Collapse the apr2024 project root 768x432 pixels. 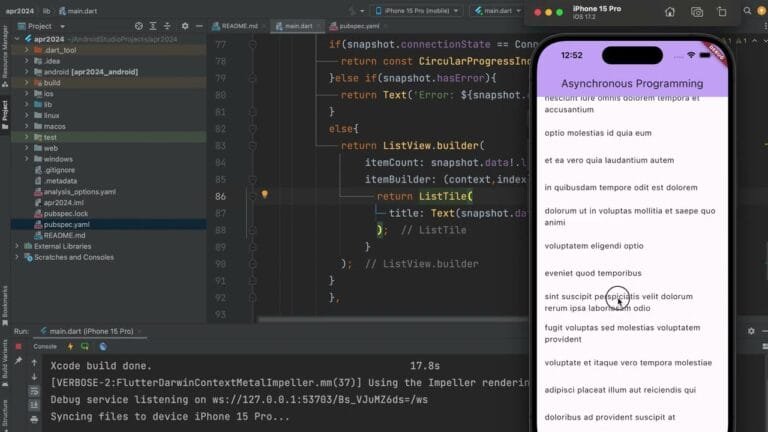point(18,39)
